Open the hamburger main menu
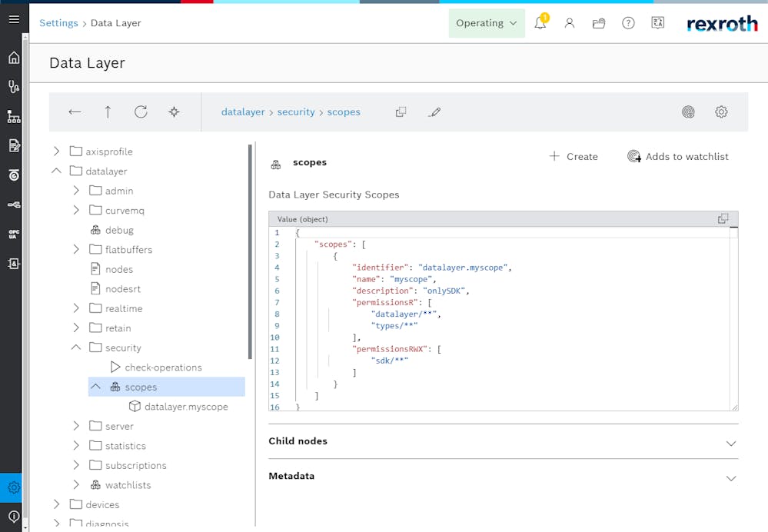The image size is (768, 532). [x=14, y=19]
